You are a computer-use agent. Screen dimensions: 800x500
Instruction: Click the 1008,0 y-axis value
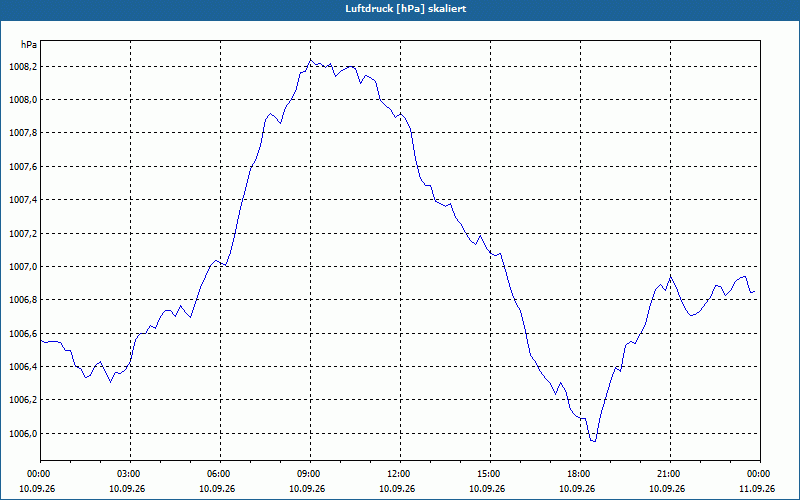pyautogui.click(x=23, y=100)
